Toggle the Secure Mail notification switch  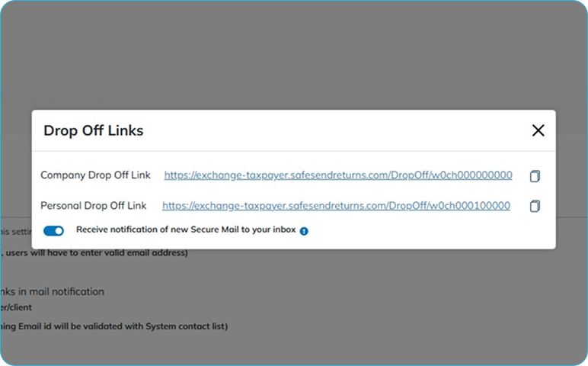click(x=54, y=230)
